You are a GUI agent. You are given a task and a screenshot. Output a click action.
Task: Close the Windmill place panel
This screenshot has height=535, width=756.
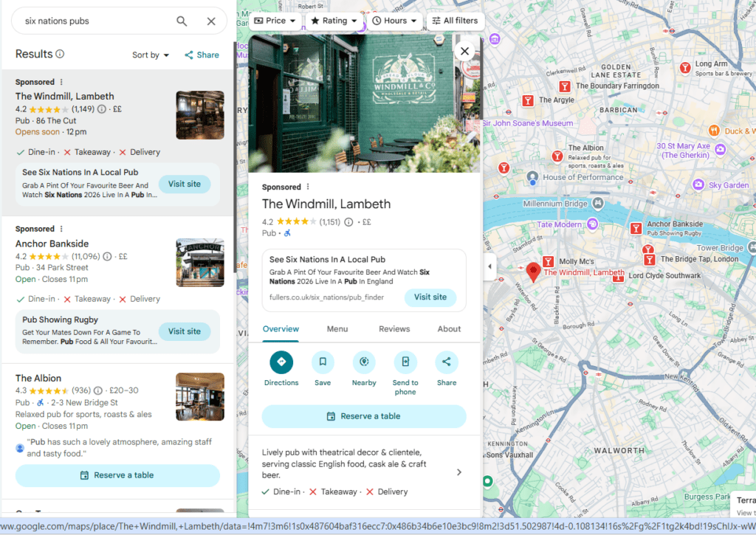point(464,51)
